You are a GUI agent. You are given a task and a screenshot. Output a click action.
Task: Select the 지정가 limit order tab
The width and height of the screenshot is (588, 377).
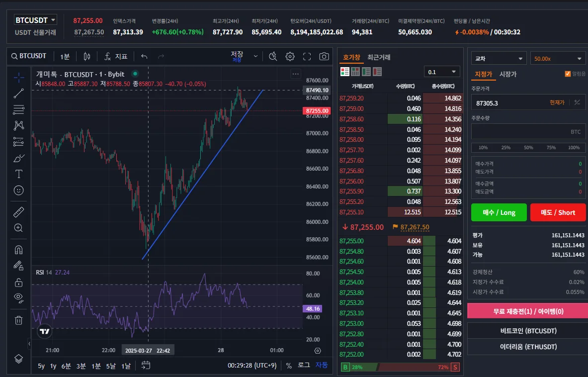[484, 74]
